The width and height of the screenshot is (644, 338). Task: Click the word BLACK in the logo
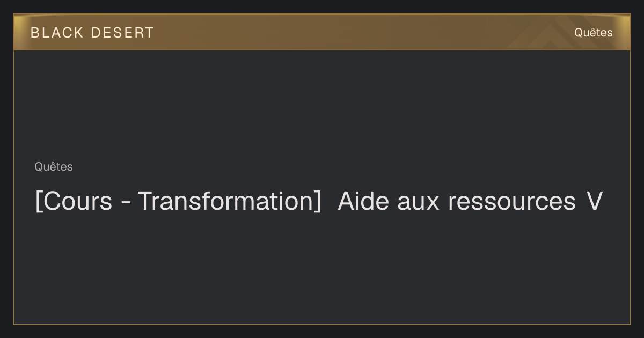pos(57,33)
